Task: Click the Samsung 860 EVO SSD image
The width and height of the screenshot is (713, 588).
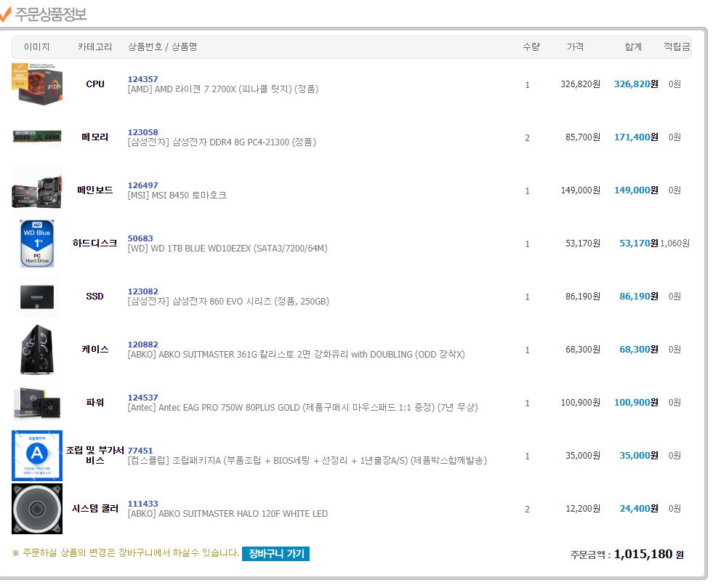Action: 37,297
